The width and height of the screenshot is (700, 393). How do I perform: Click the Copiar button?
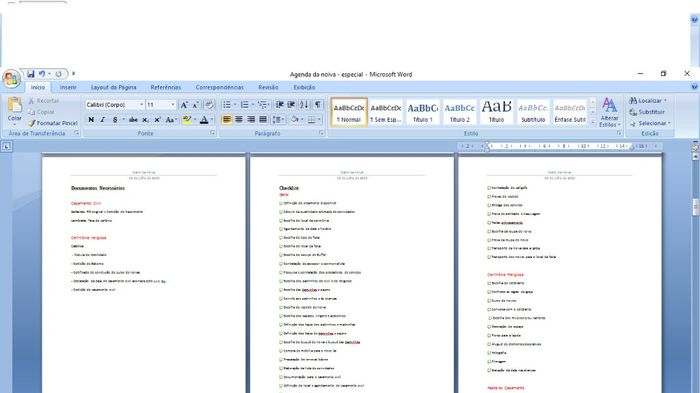click(x=42, y=112)
